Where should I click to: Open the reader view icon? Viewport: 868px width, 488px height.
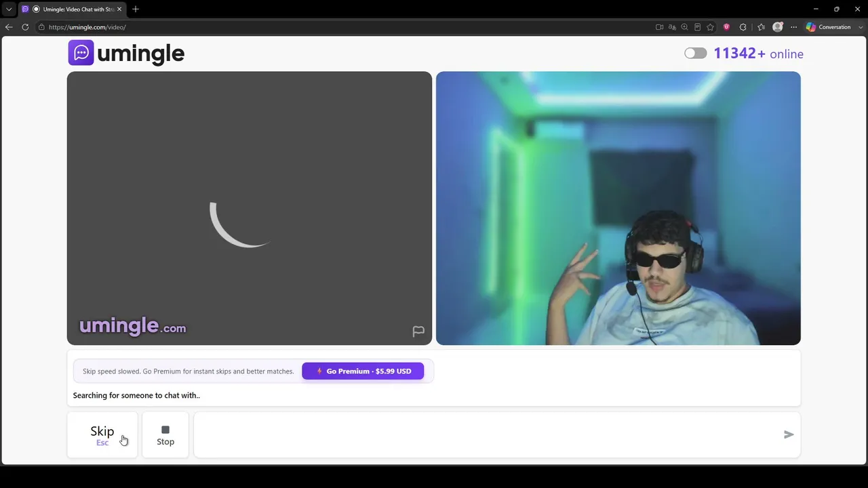pyautogui.click(x=697, y=27)
